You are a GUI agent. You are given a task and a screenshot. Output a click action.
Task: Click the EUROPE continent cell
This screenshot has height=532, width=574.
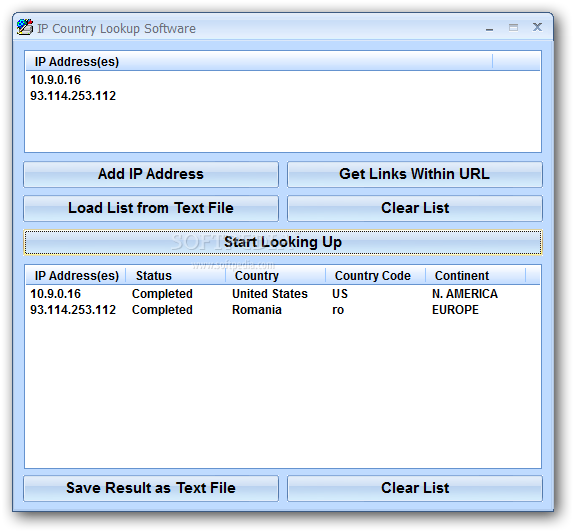[455, 310]
